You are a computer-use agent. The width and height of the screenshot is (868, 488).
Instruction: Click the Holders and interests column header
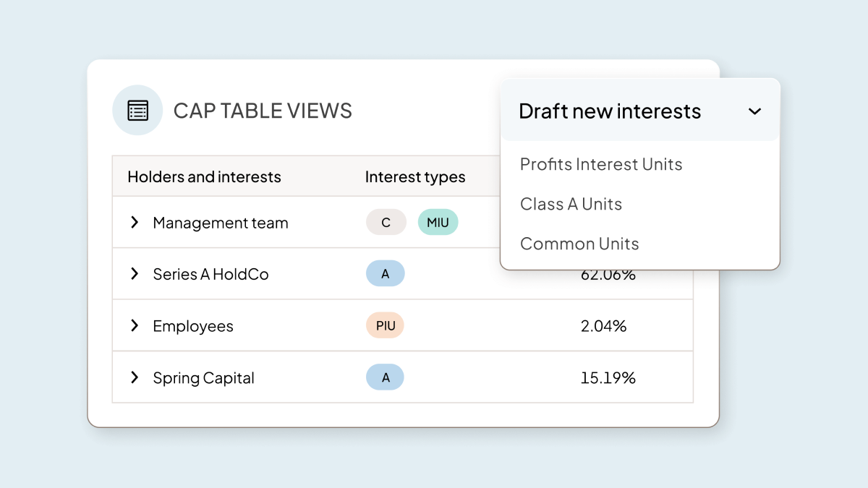[x=205, y=176]
